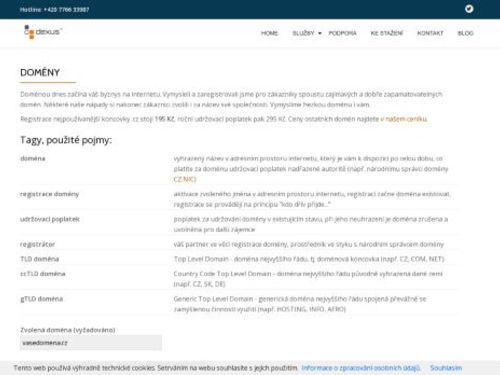Accept cookies with Souhlasím

(446, 368)
